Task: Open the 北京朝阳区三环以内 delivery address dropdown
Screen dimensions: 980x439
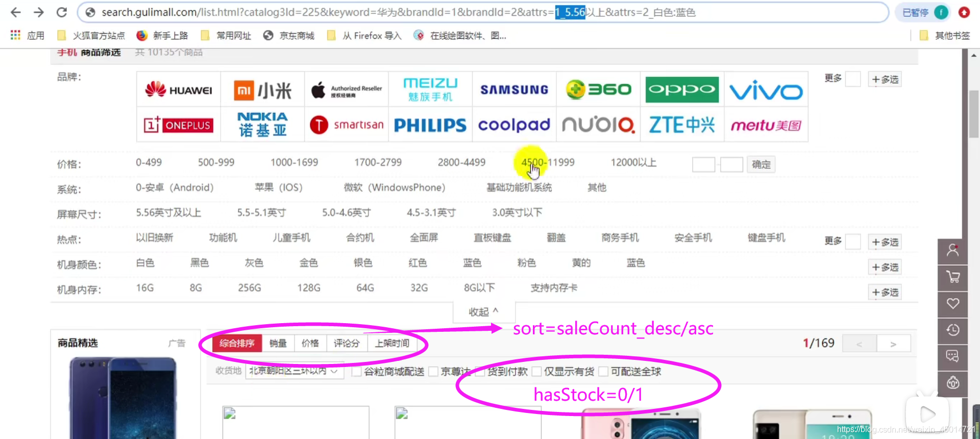Action: tap(294, 371)
